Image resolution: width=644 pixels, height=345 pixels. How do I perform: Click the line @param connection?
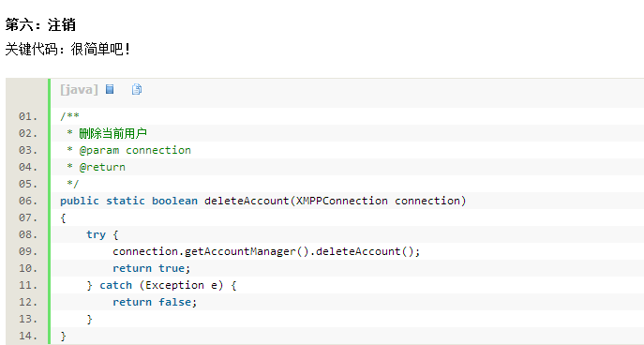[129, 150]
